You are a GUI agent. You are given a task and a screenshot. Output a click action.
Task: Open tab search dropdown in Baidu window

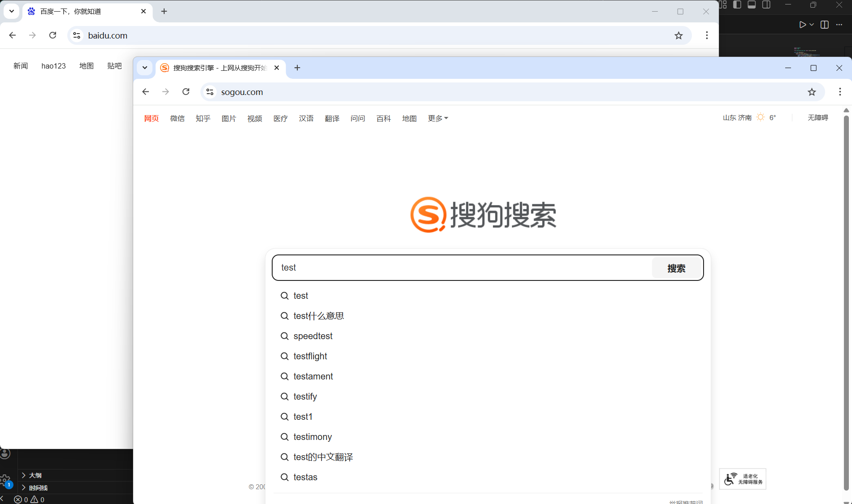(x=12, y=11)
